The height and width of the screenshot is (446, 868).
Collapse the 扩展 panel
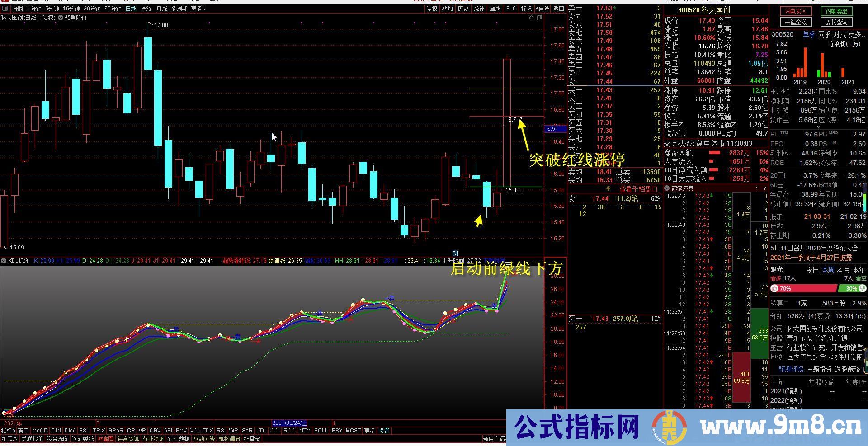(x=9, y=439)
